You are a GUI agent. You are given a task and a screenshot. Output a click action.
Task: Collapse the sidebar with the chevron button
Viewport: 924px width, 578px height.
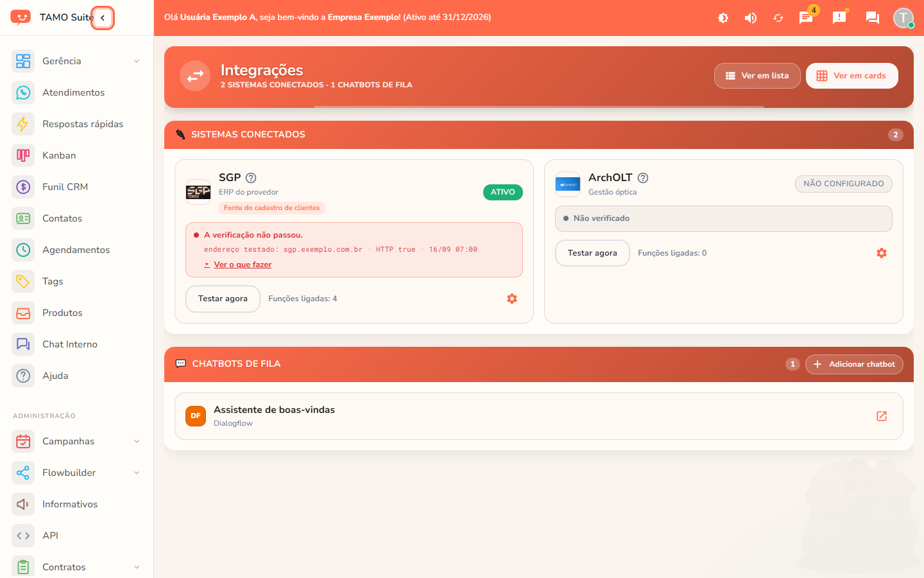[103, 18]
